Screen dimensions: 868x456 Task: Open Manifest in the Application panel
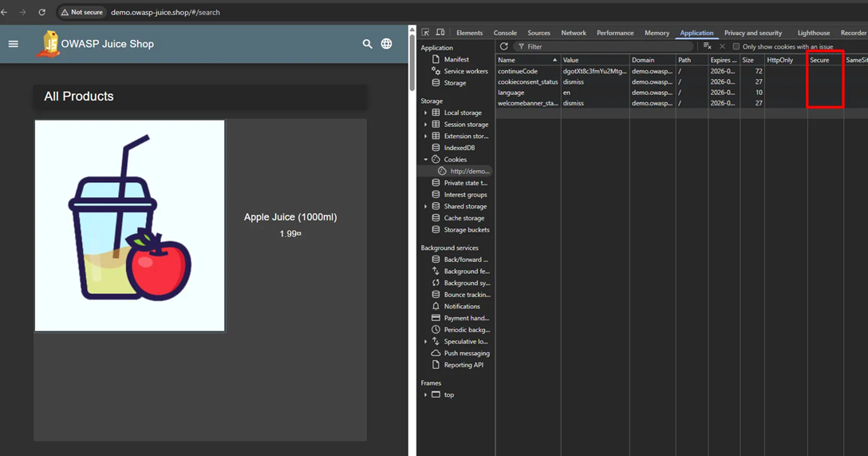[x=456, y=59]
